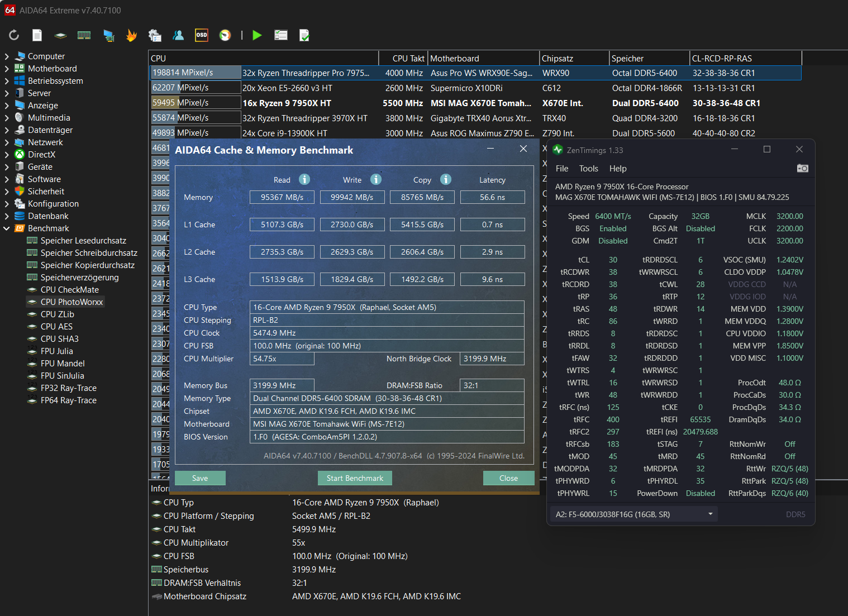
Task: Expand the Software tree node
Action: (7, 179)
